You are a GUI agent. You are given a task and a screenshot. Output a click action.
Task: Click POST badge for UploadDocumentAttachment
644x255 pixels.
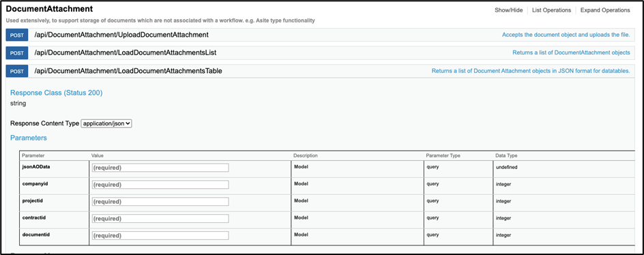pyautogui.click(x=17, y=35)
